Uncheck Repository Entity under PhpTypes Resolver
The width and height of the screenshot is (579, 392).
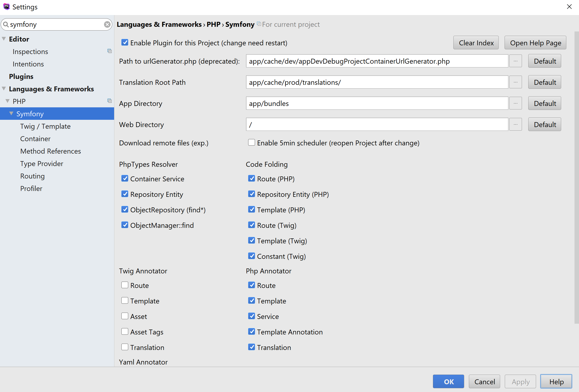[125, 194]
